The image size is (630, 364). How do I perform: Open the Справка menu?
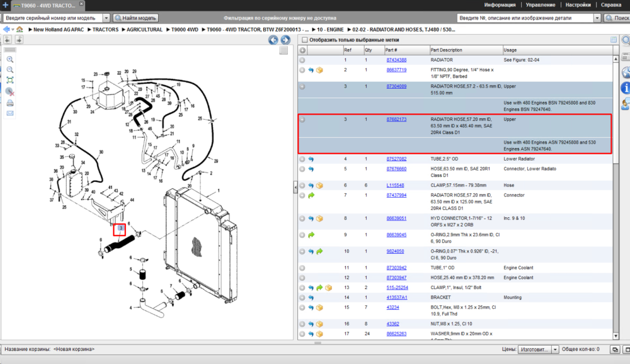tap(610, 5)
